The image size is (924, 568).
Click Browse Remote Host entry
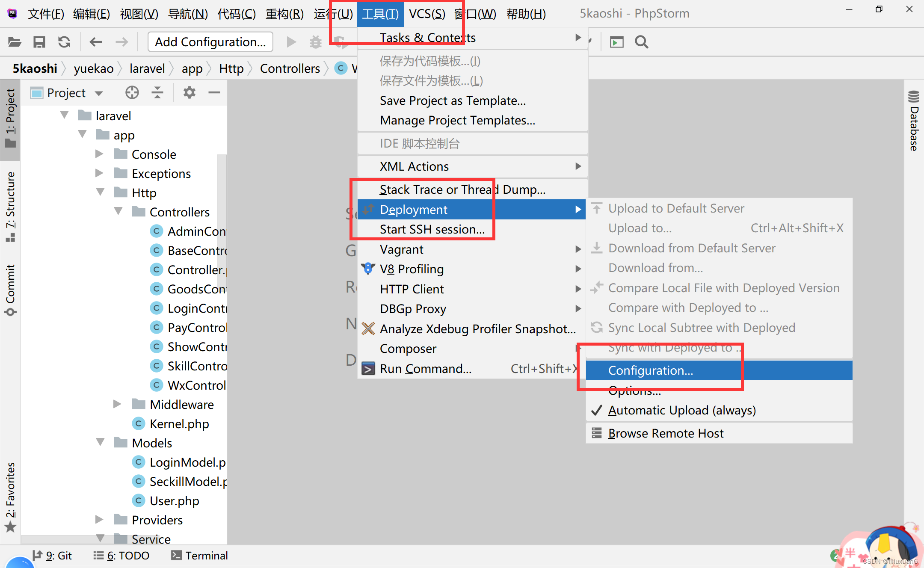(666, 433)
